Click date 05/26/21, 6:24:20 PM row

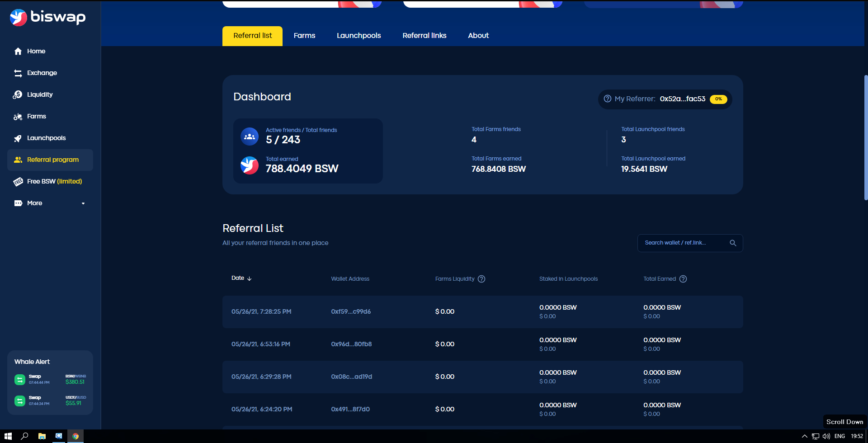point(262,409)
